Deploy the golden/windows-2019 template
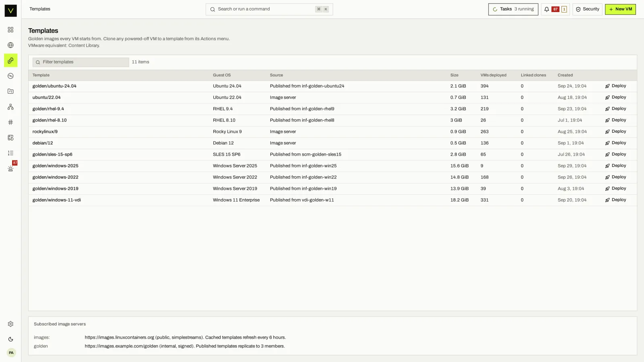644x362 pixels. pyautogui.click(x=616, y=189)
